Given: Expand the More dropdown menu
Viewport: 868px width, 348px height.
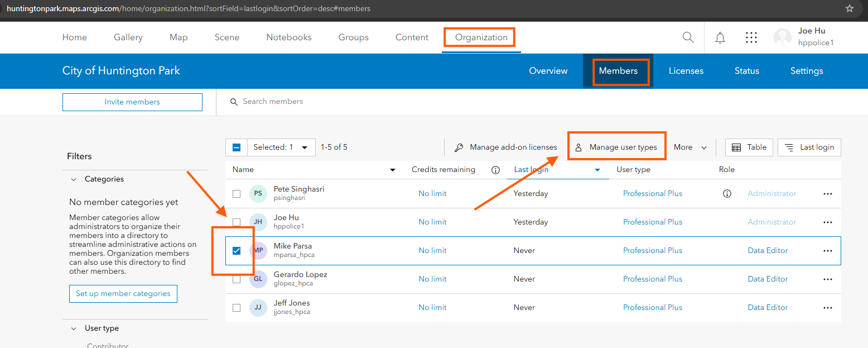Looking at the screenshot, I should point(690,147).
